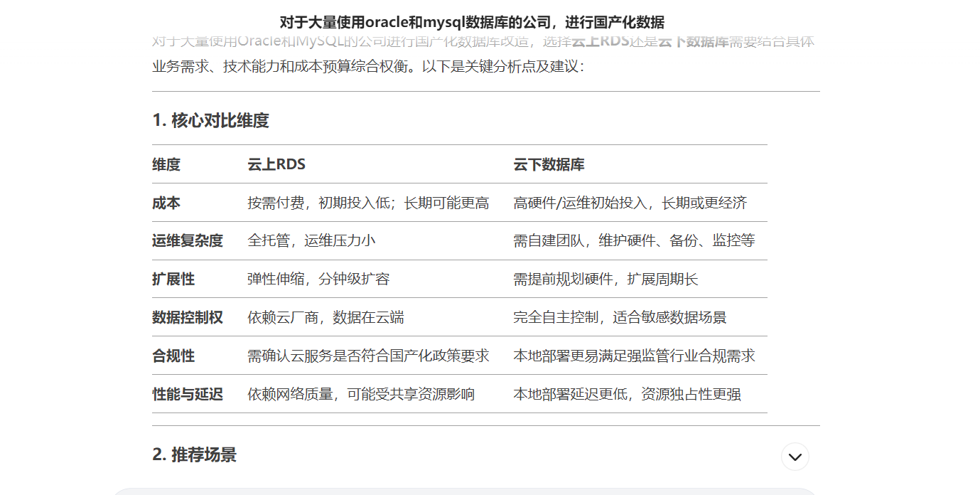
Task: Click the row label '性能与延迟'
Action: click(188, 394)
